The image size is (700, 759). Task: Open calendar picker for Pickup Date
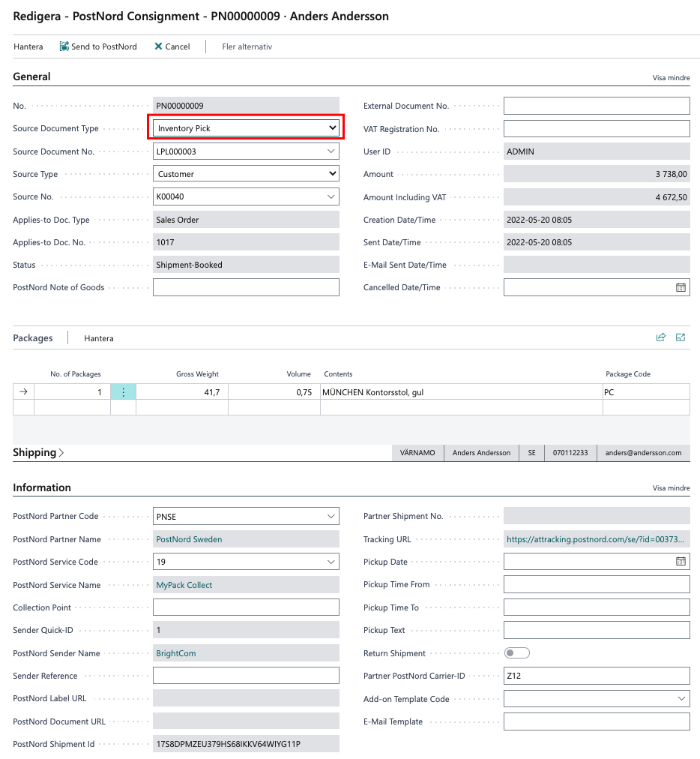click(x=681, y=562)
